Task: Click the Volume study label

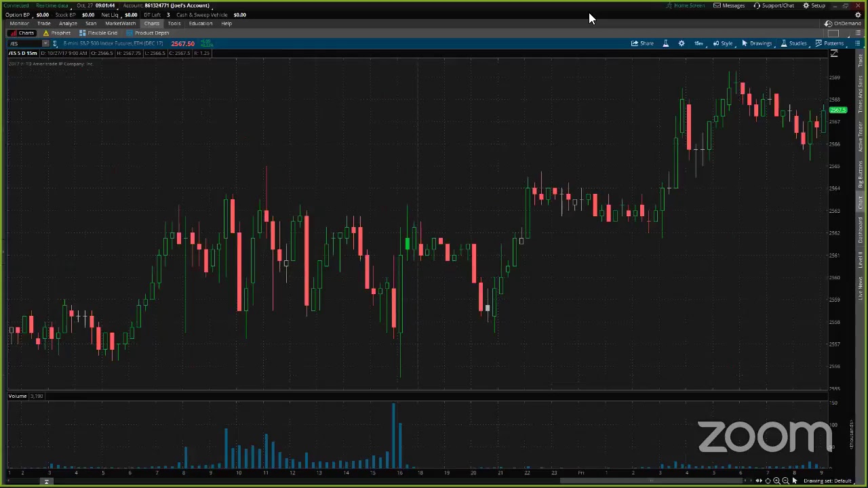Action: 18,396
